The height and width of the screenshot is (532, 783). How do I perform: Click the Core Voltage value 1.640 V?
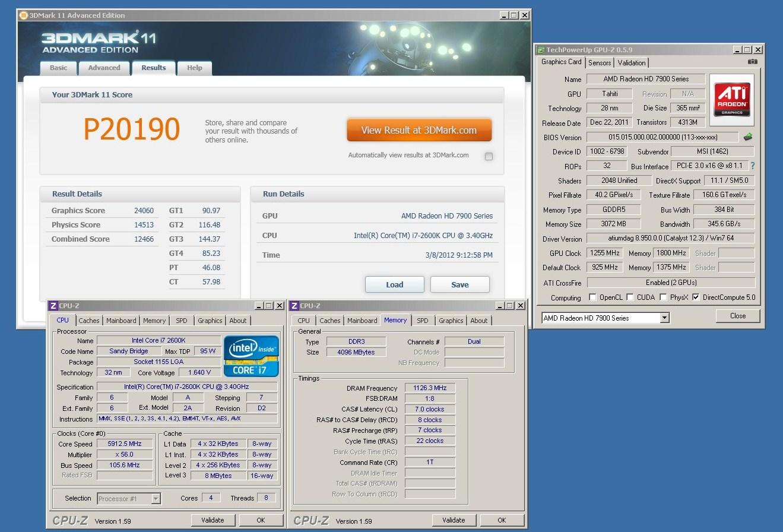tap(199, 372)
